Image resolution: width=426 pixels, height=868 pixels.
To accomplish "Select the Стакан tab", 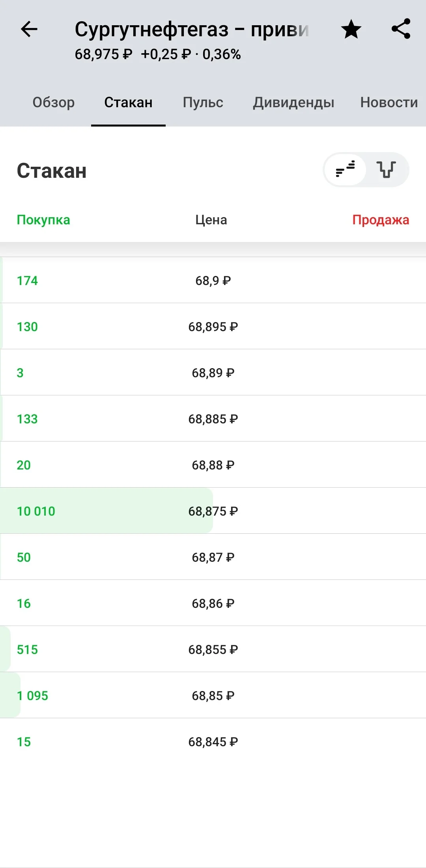I will click(x=128, y=102).
